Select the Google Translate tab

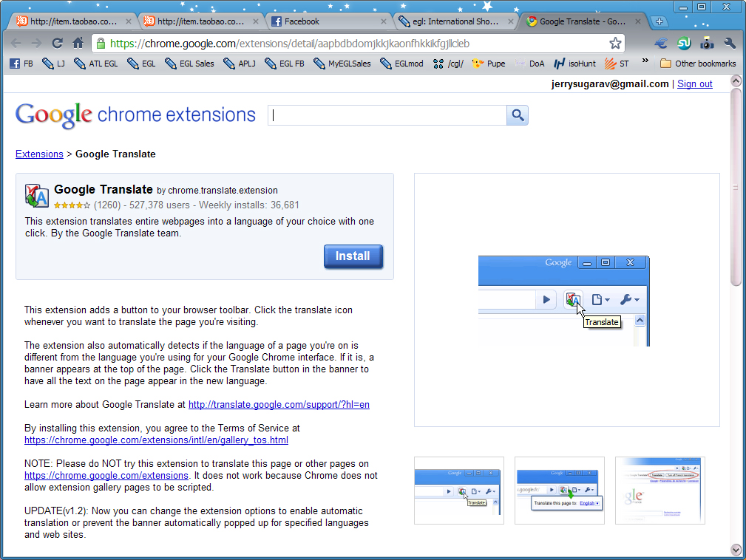click(x=583, y=21)
